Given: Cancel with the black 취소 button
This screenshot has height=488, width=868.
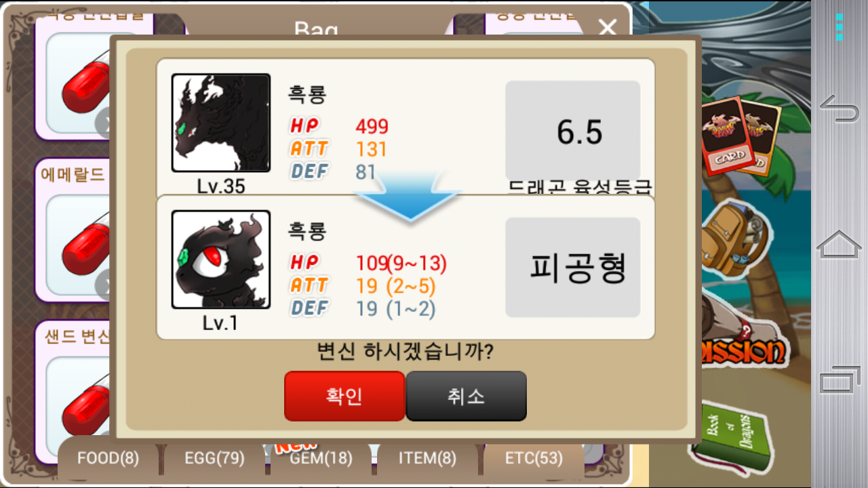Looking at the screenshot, I should pyautogui.click(x=466, y=396).
